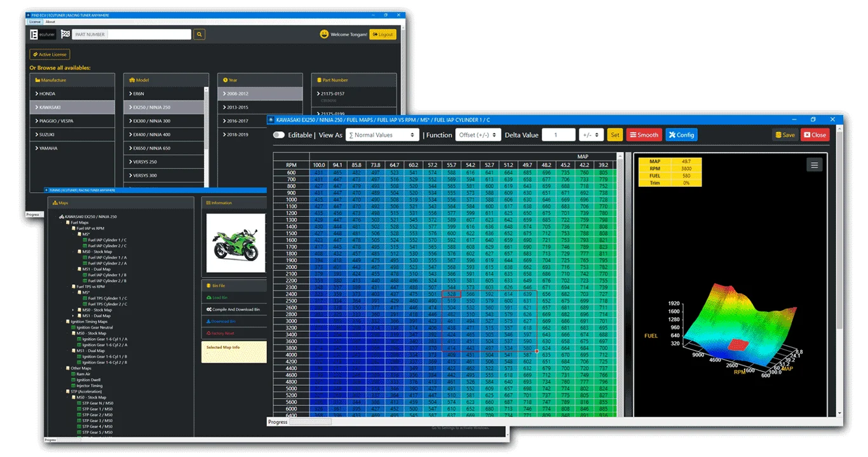The image size is (868, 457).
Task: Click the part number search magnifier icon
Action: tap(199, 34)
